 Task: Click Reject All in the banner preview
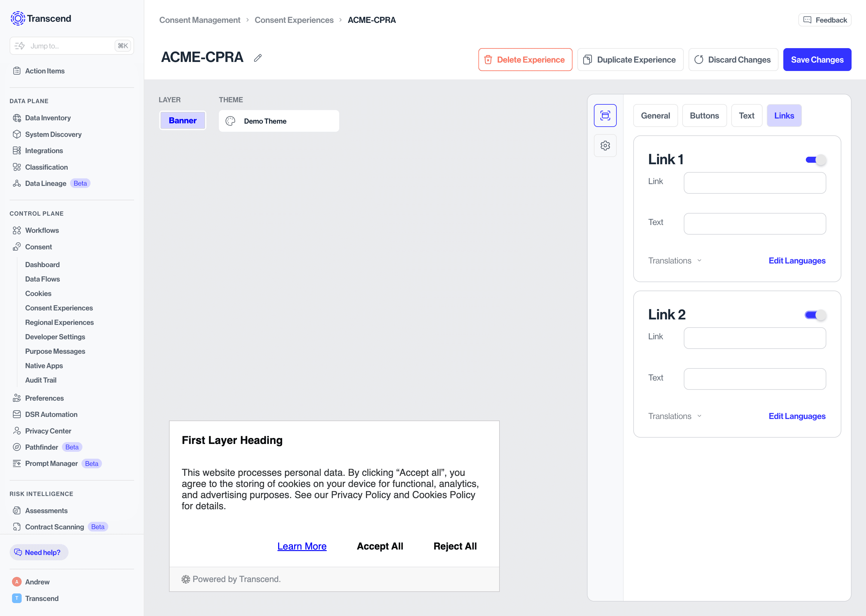point(455,546)
